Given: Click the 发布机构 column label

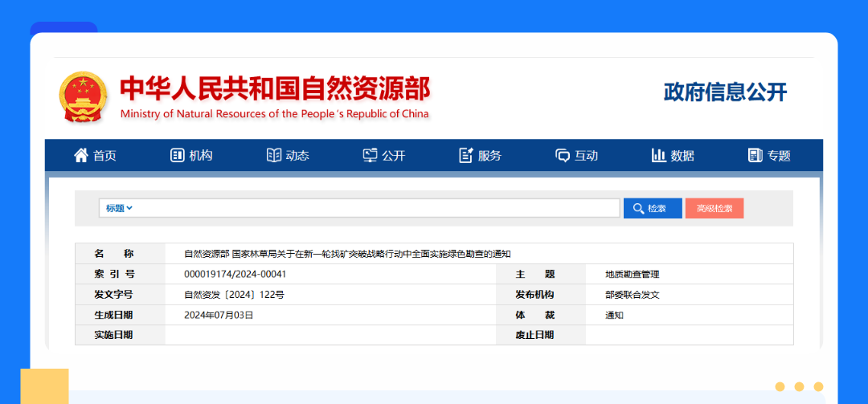Looking at the screenshot, I should click(x=535, y=295).
